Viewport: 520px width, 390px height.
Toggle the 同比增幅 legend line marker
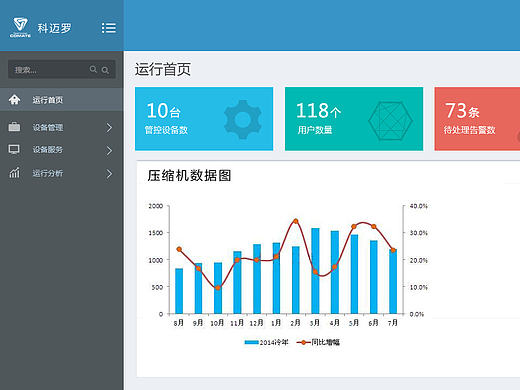(x=303, y=342)
